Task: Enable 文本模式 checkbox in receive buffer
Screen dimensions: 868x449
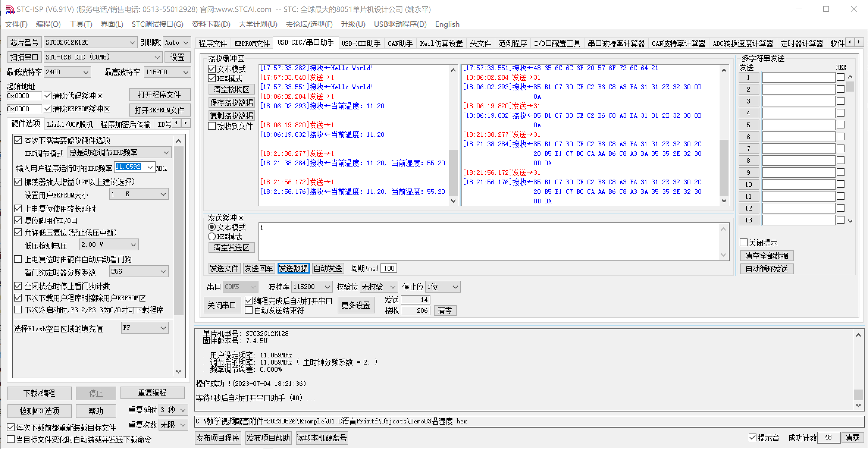Action: click(x=211, y=69)
